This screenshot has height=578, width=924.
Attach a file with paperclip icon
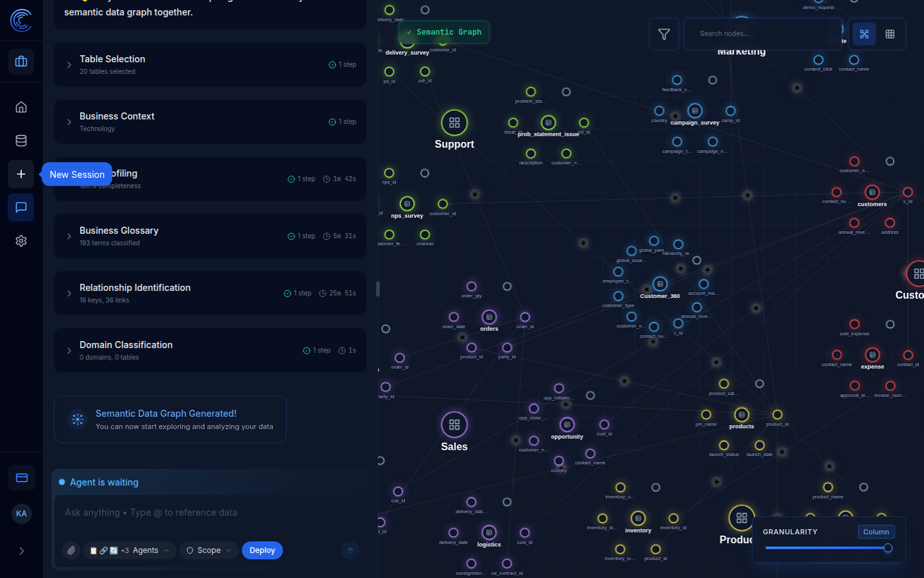[x=71, y=550]
